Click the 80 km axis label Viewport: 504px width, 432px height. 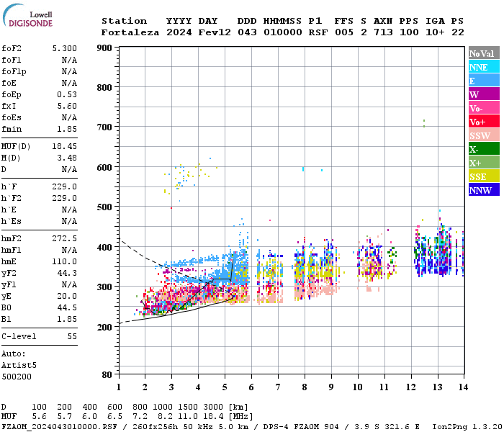107,374
